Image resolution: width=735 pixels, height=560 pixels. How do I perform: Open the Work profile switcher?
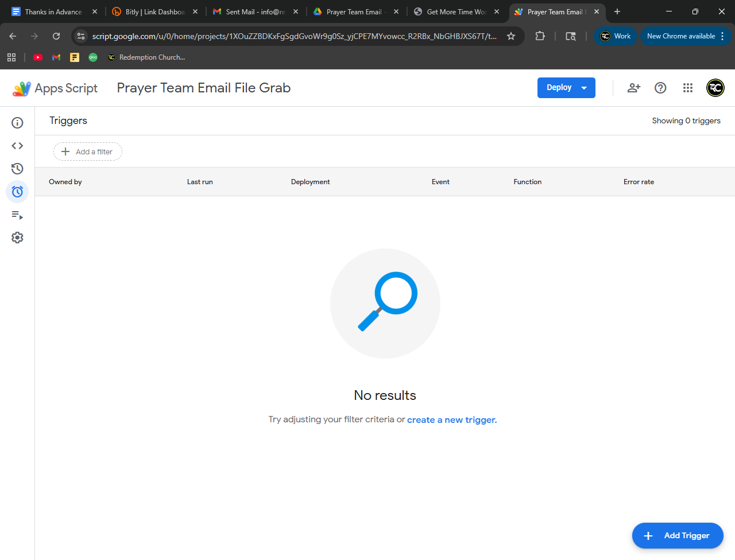pos(616,36)
